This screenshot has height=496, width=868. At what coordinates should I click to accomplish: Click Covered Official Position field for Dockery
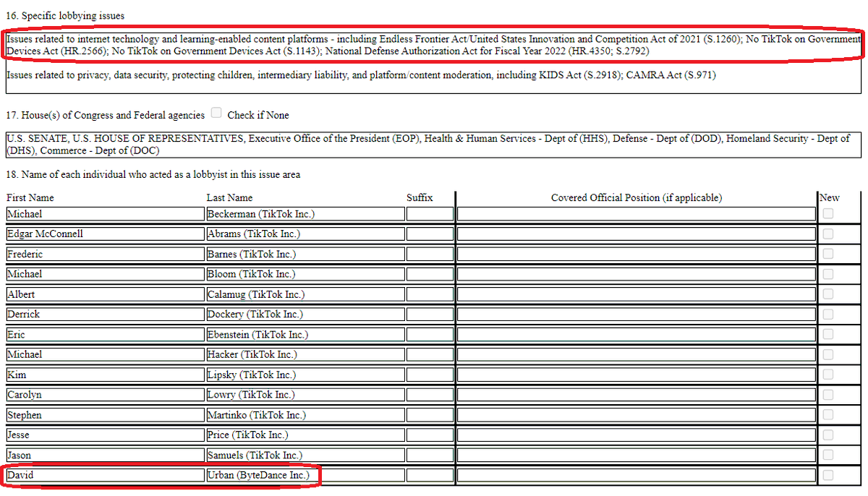(x=637, y=315)
